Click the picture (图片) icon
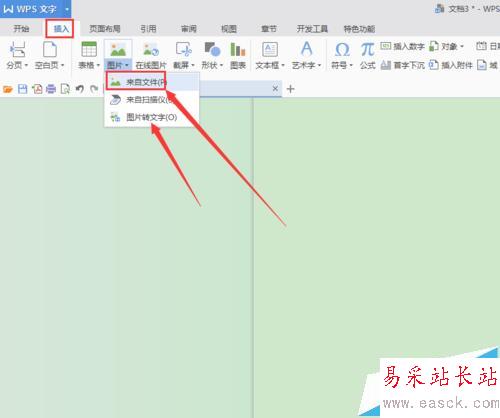Image resolution: width=500 pixels, height=418 pixels. point(118,50)
